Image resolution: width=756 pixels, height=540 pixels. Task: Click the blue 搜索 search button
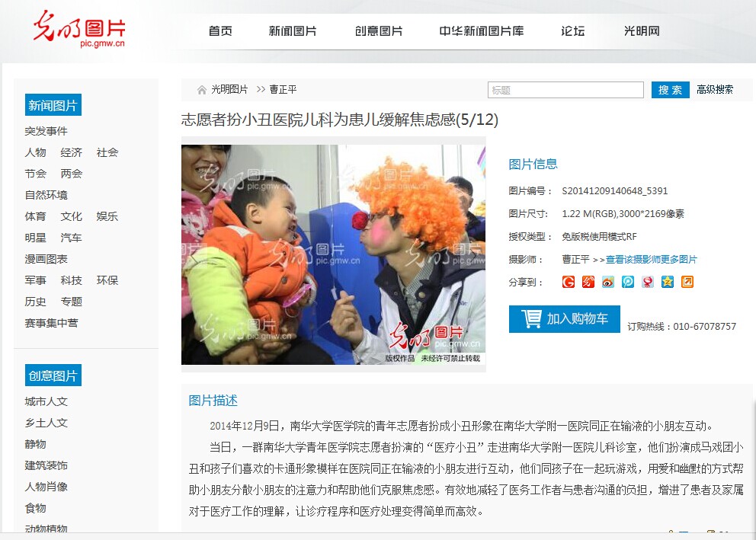click(670, 90)
